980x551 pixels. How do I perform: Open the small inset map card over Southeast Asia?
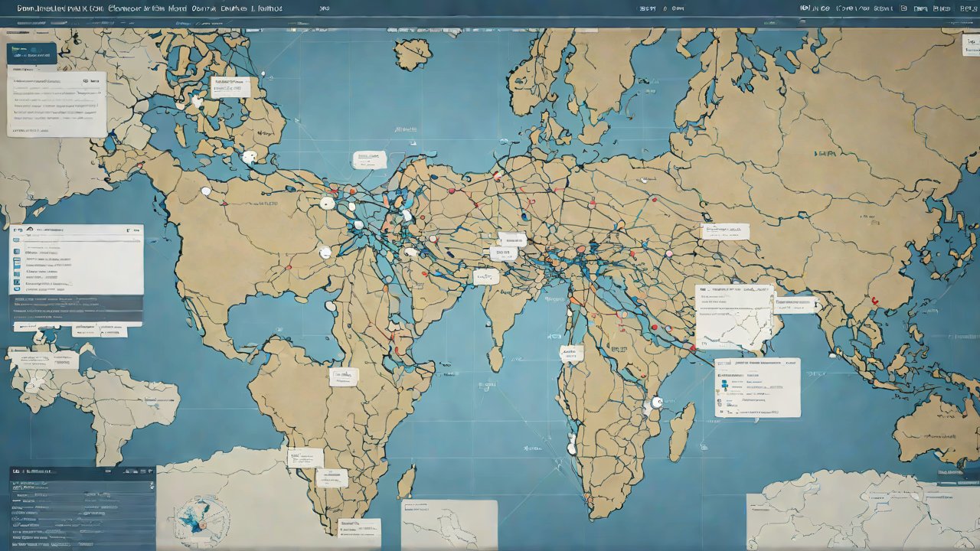734,317
